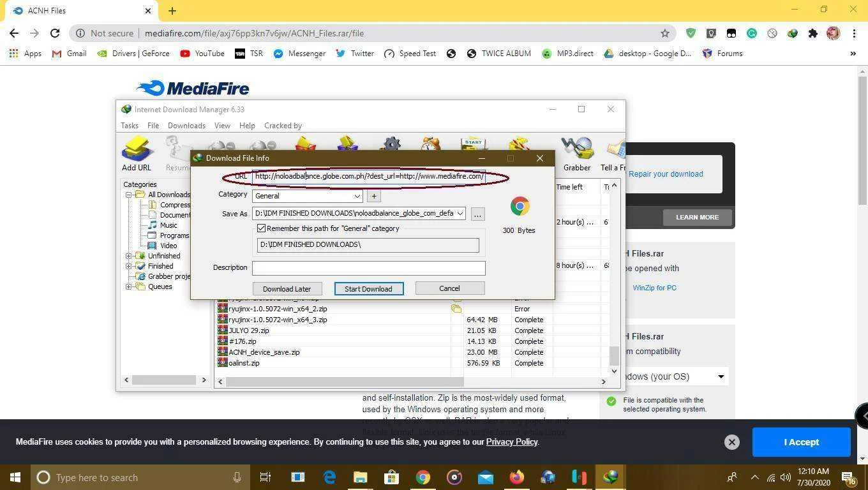The height and width of the screenshot is (490, 868).
Task: Open the Help menu in IDM
Action: [x=247, y=126]
